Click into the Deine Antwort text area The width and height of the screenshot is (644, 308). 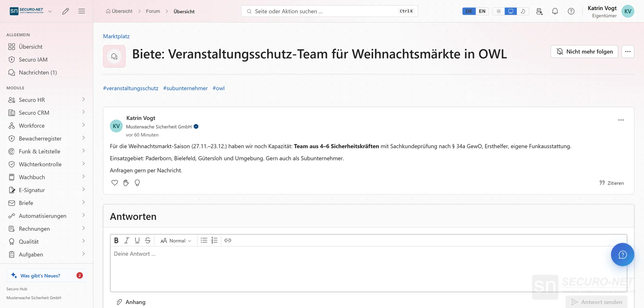pos(368,269)
